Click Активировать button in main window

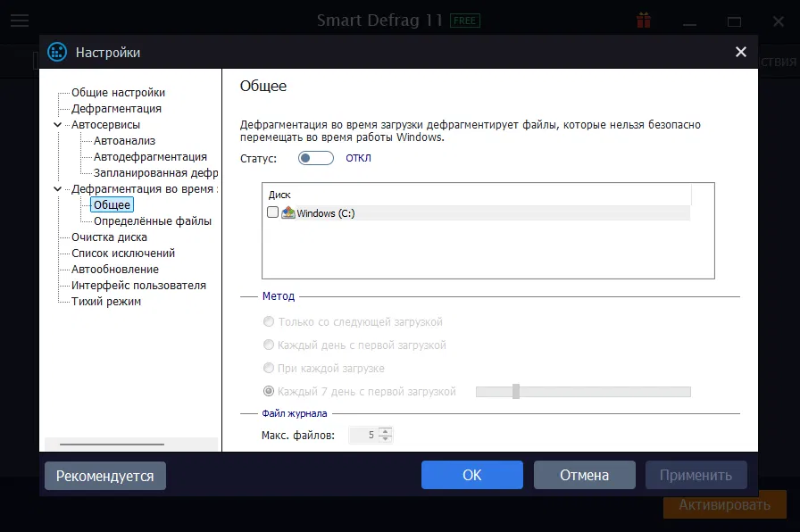pos(724,505)
